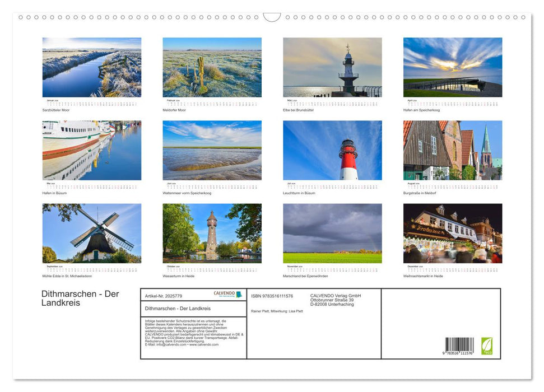Open the Burgstraße in Meldorf photo
The width and height of the screenshot is (544, 392).
453,150
